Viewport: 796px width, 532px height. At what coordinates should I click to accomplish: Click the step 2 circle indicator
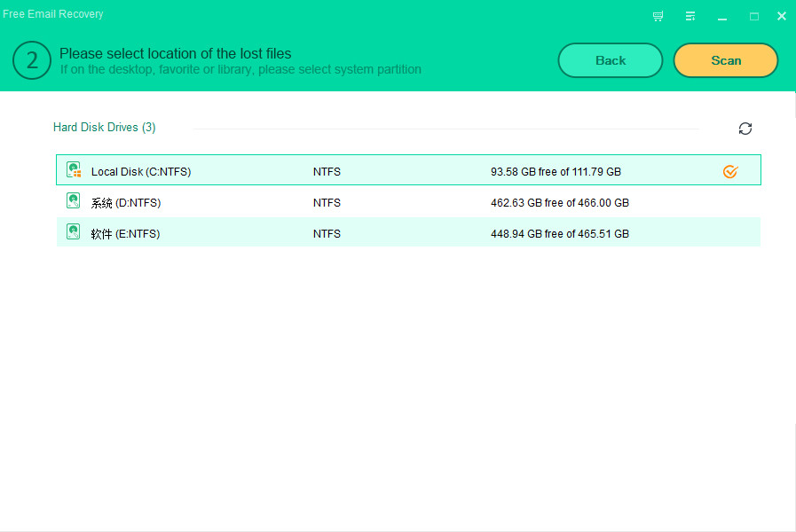[31, 60]
